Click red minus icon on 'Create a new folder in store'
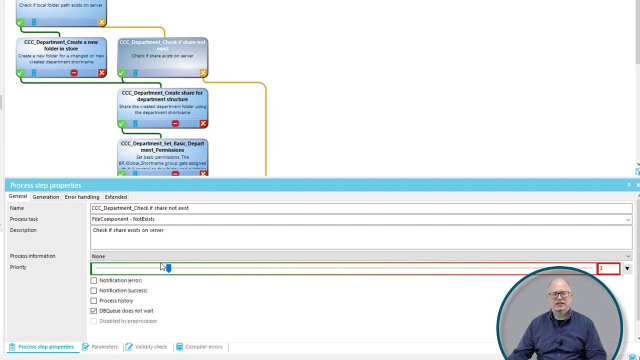 click(x=74, y=73)
